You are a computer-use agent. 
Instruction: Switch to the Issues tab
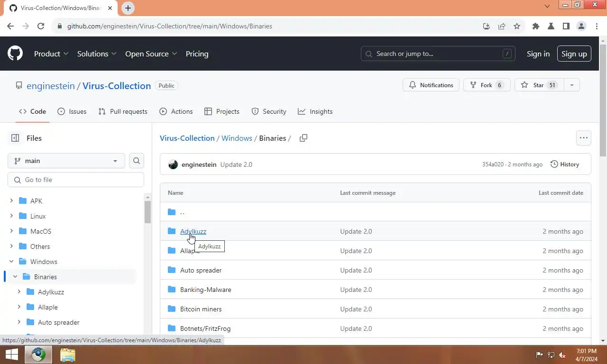click(x=72, y=111)
